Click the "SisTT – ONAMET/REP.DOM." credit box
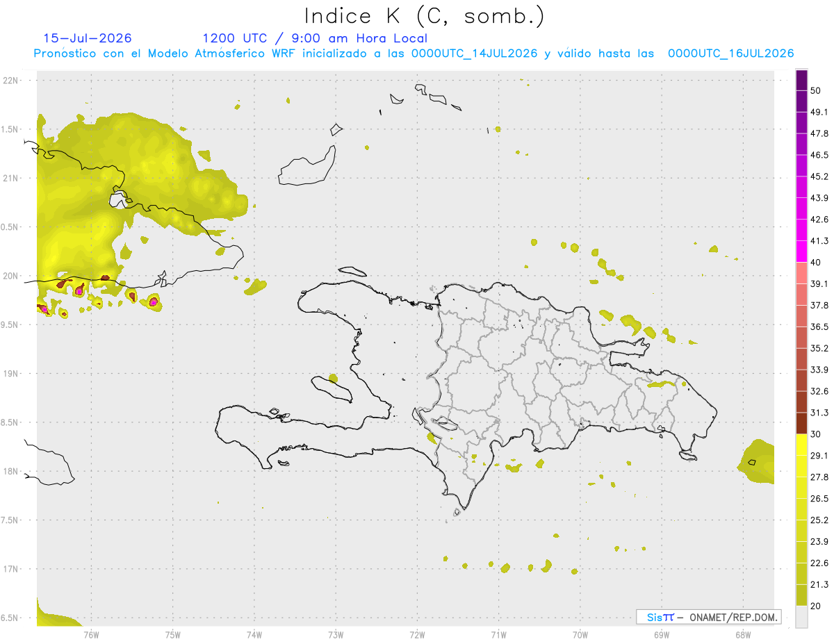The width and height of the screenshot is (834, 644). click(x=708, y=617)
